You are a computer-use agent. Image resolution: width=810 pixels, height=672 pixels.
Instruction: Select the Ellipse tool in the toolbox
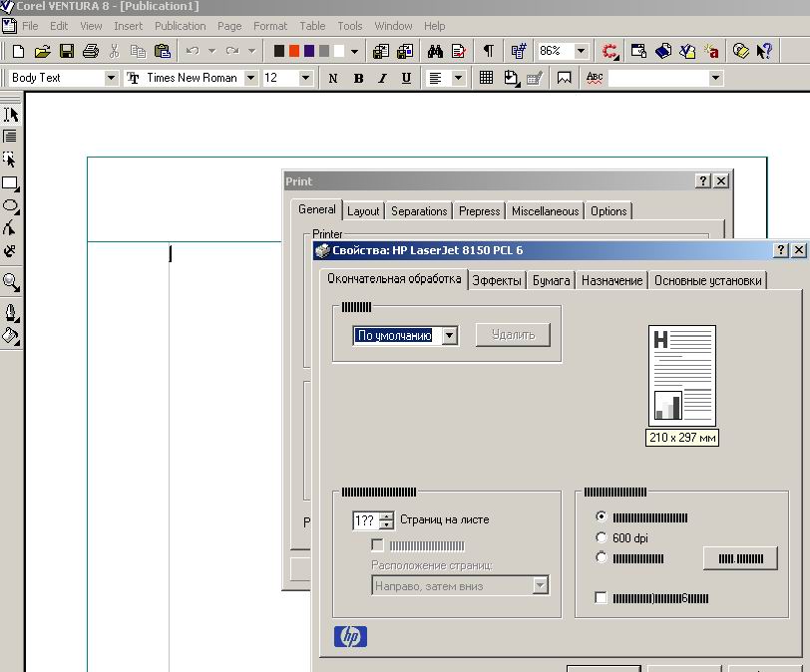(11, 206)
